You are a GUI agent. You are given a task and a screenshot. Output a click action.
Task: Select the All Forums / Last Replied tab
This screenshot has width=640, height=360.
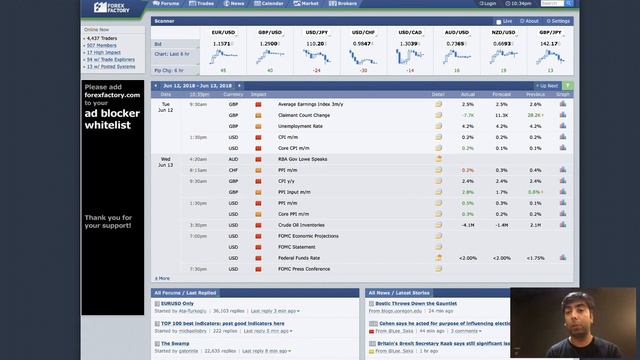click(185, 293)
